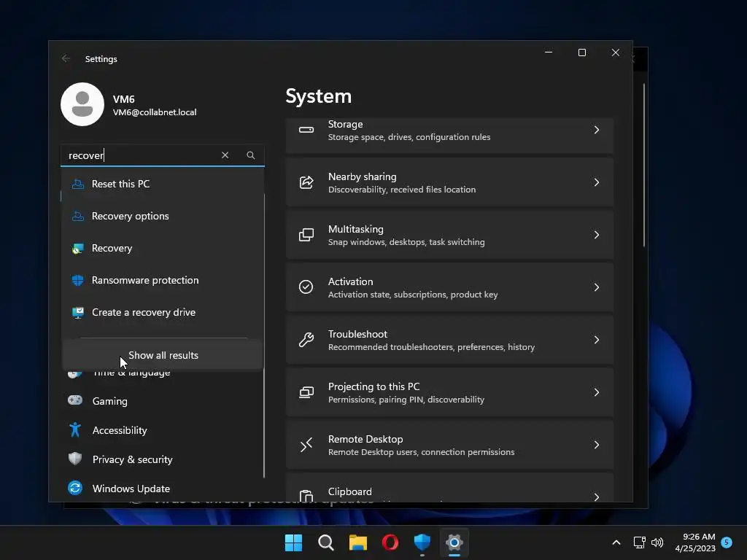This screenshot has width=747, height=560.
Task: Show hidden system tray icons
Action: click(616, 542)
